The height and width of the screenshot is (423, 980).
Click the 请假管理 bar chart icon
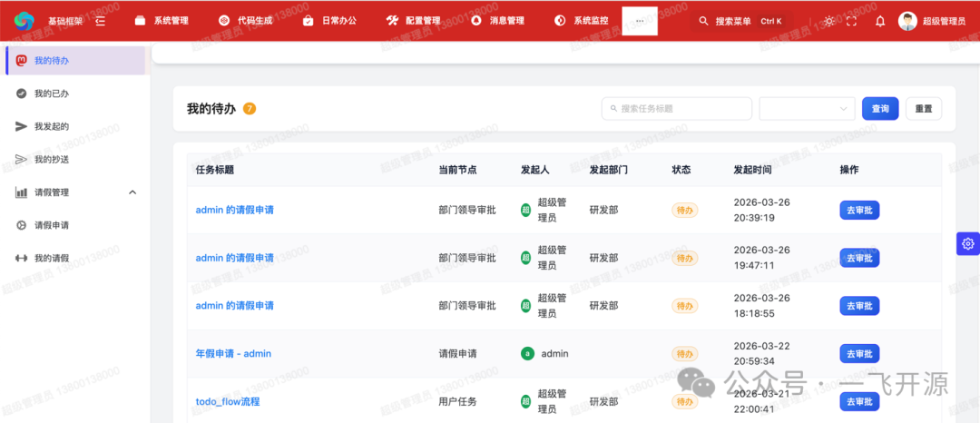(21, 192)
